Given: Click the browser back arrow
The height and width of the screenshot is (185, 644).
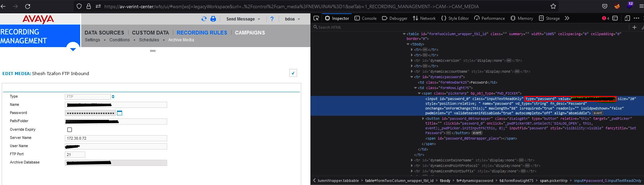Looking at the screenshot, I should (x=3, y=6).
